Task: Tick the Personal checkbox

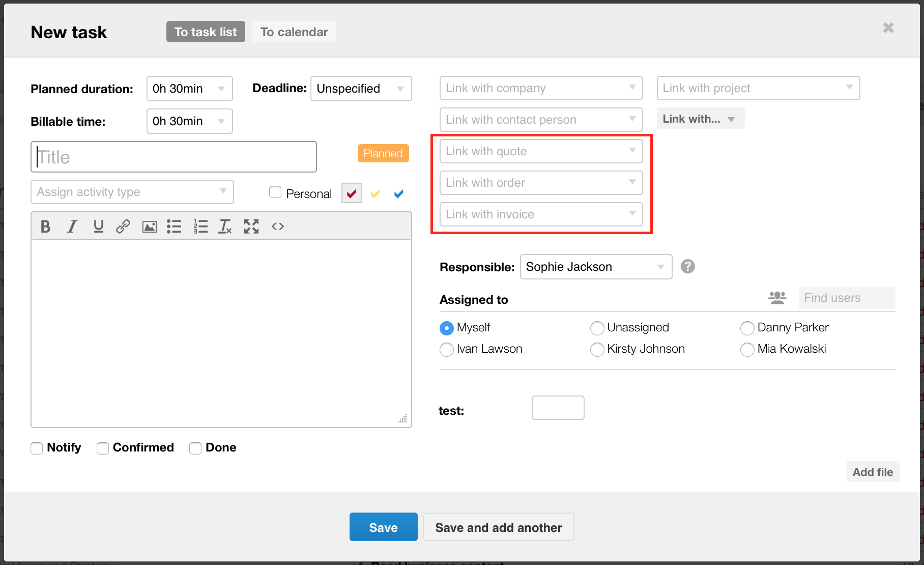Action: (275, 192)
